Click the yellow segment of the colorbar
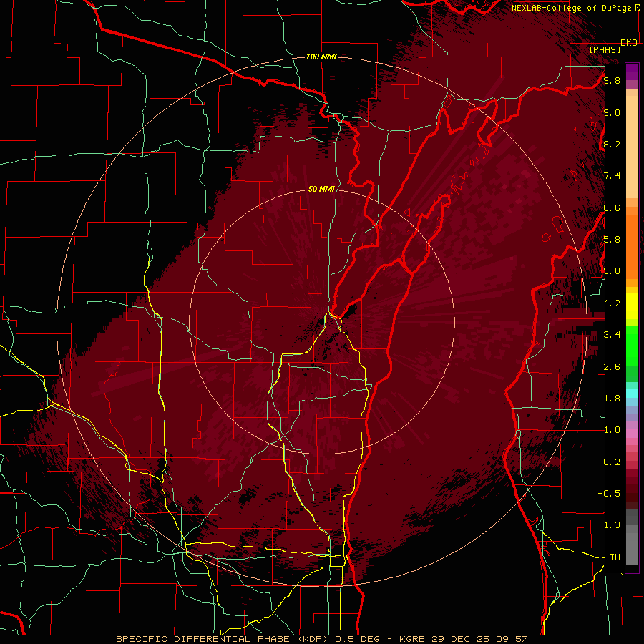Image resolution: width=644 pixels, height=644 pixels. (632, 306)
